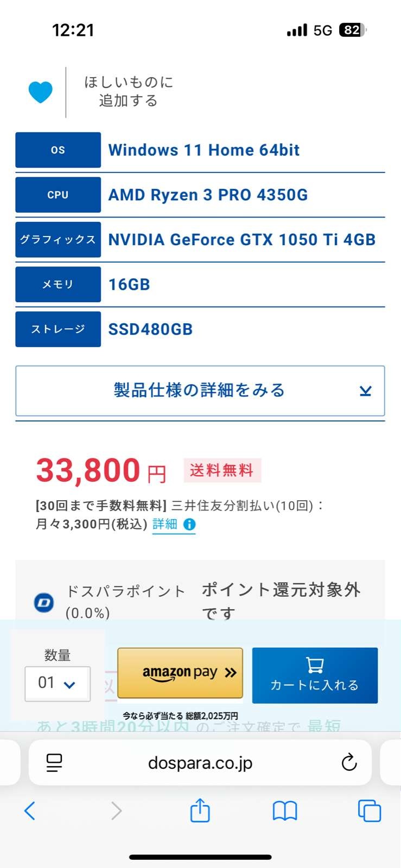Image resolution: width=401 pixels, height=868 pixels.
Task: Tap the info icon beside 詳細
Action: pyautogui.click(x=189, y=524)
